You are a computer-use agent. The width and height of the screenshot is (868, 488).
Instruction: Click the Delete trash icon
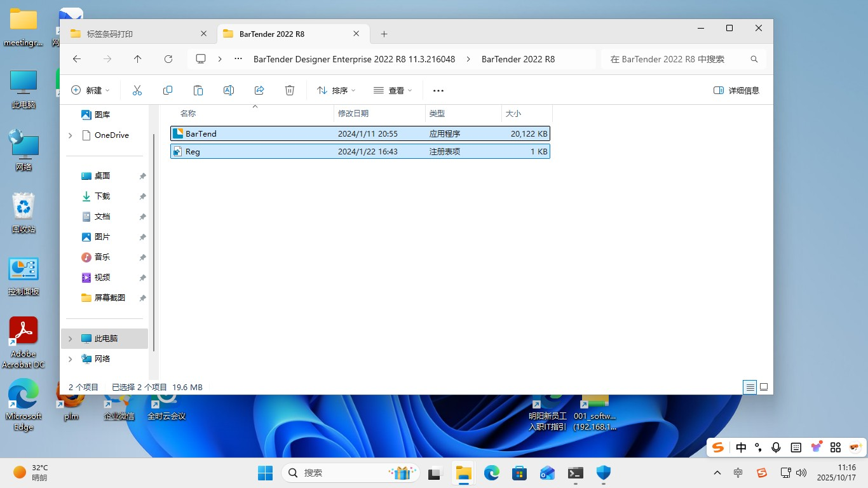click(290, 90)
